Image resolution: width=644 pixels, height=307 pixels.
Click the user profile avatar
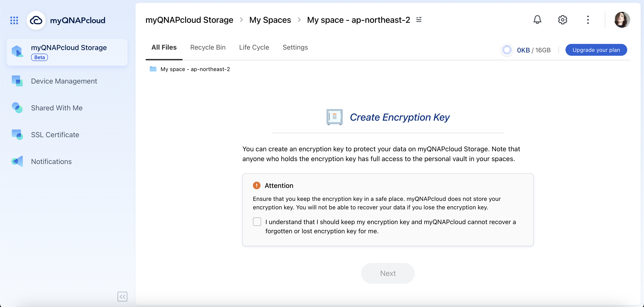(622, 20)
